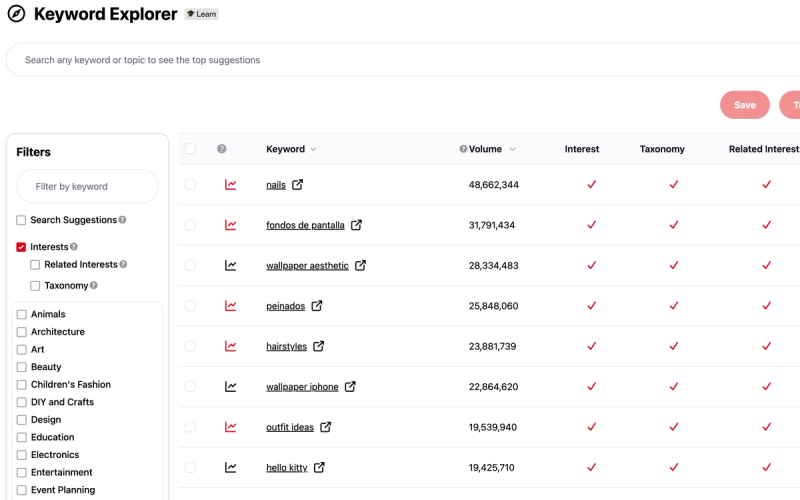800x500 pixels.
Task: Open external link icon beside hairstyles
Action: 318,346
